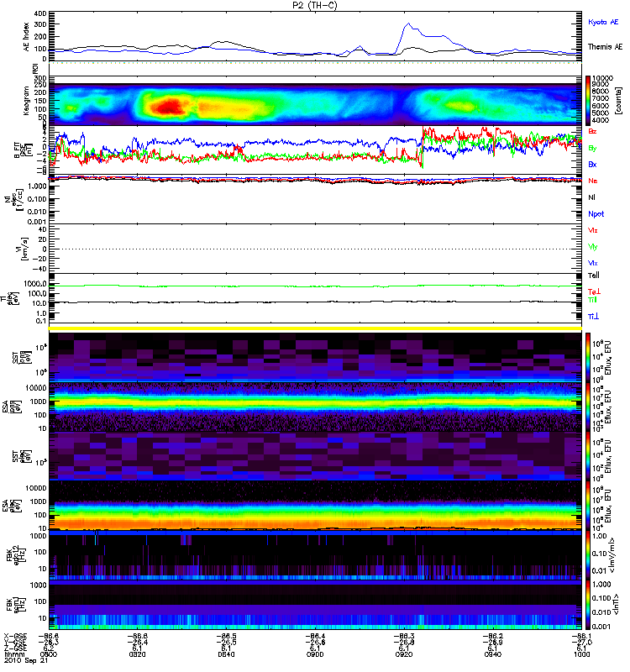Click the FBK mV/m color bar
630x672 pixels.
[x=587, y=555]
